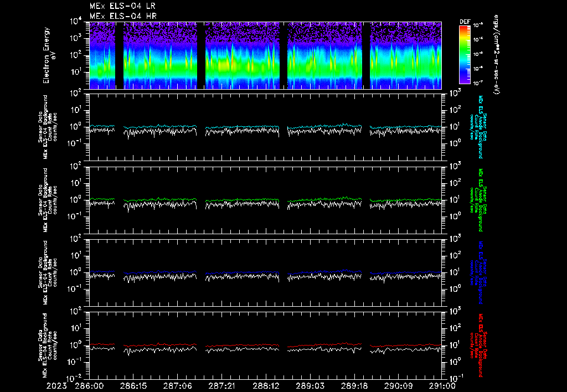Screen dimensions: 567x392
Task: Click the blue background count rate trace
Action: point(265,272)
